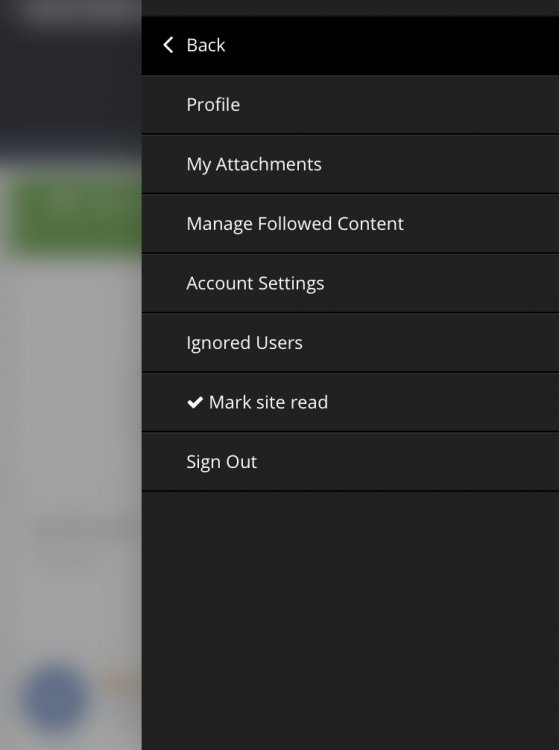Viewport: 559px width, 750px height.
Task: Sign Out of the account
Action: 350,462
